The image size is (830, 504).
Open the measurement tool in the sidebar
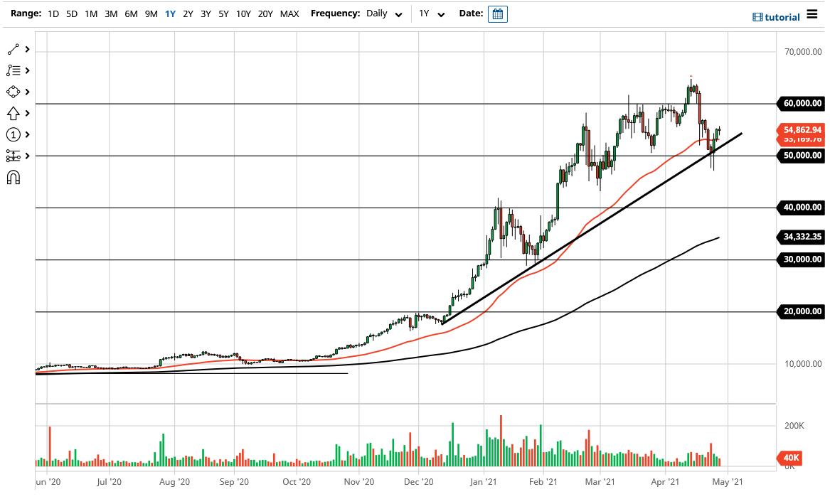click(14, 156)
